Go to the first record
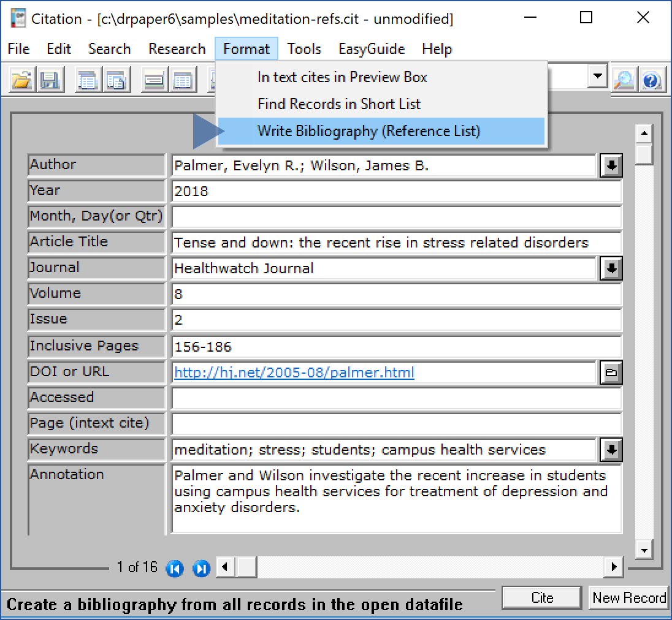This screenshot has height=620, width=672. (175, 569)
